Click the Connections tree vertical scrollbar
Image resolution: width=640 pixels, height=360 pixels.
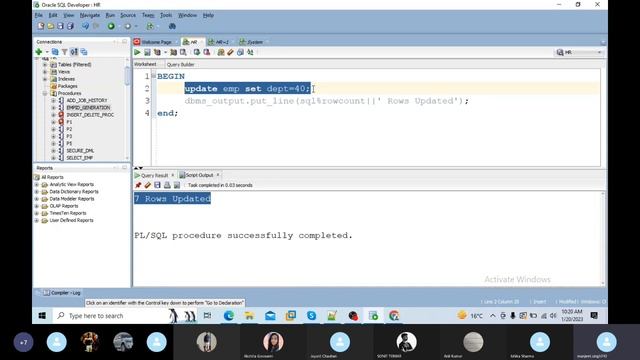coord(127,76)
